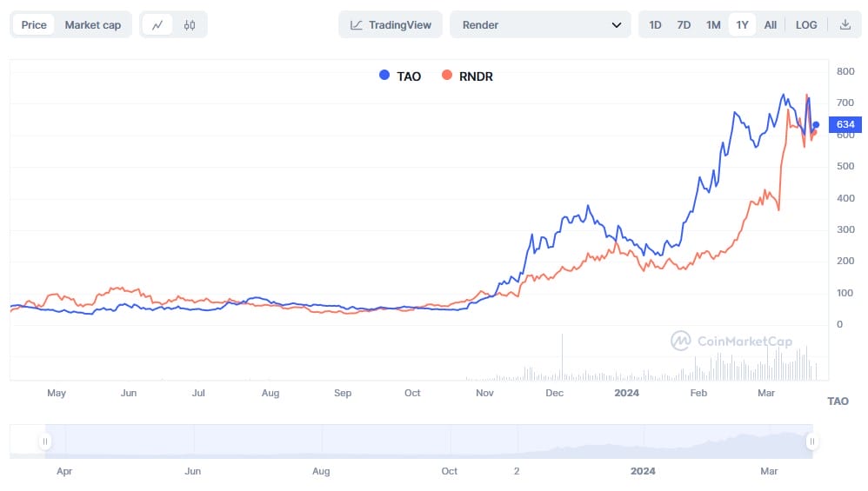Screen dimensions: 868x491
Task: Set time range to 1M
Action: (x=713, y=25)
